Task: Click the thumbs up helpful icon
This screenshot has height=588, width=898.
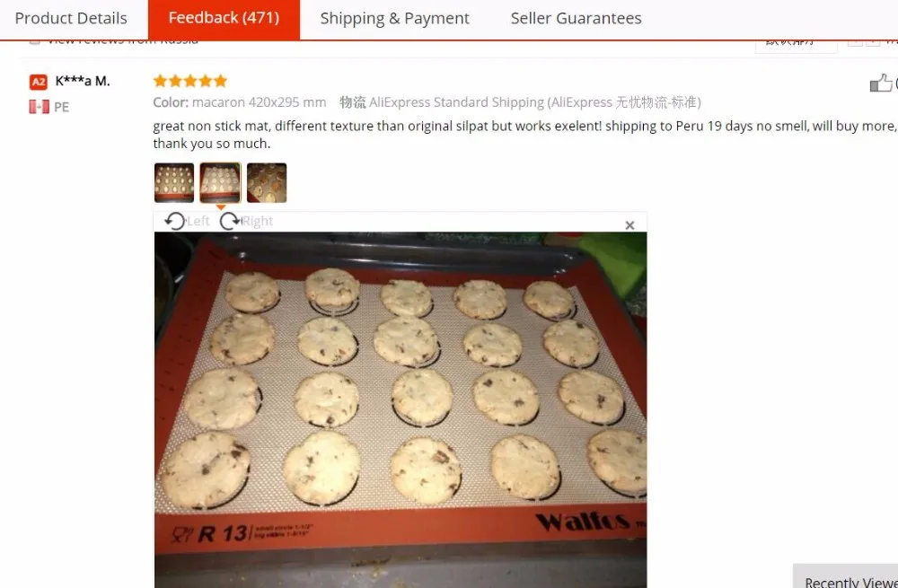Action: click(880, 83)
